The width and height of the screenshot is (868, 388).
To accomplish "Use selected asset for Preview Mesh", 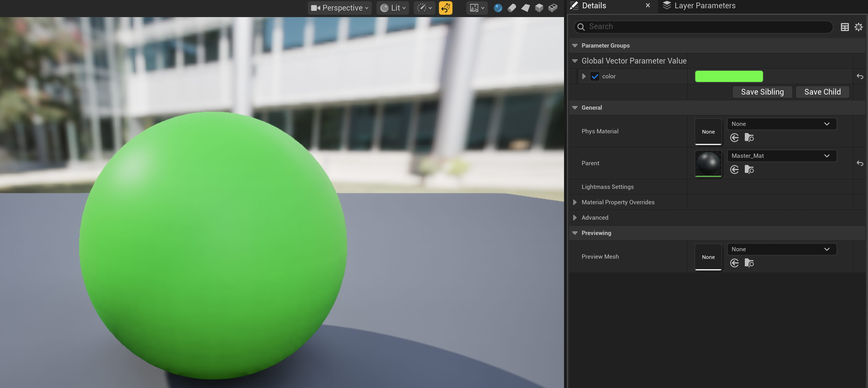I will pos(735,263).
